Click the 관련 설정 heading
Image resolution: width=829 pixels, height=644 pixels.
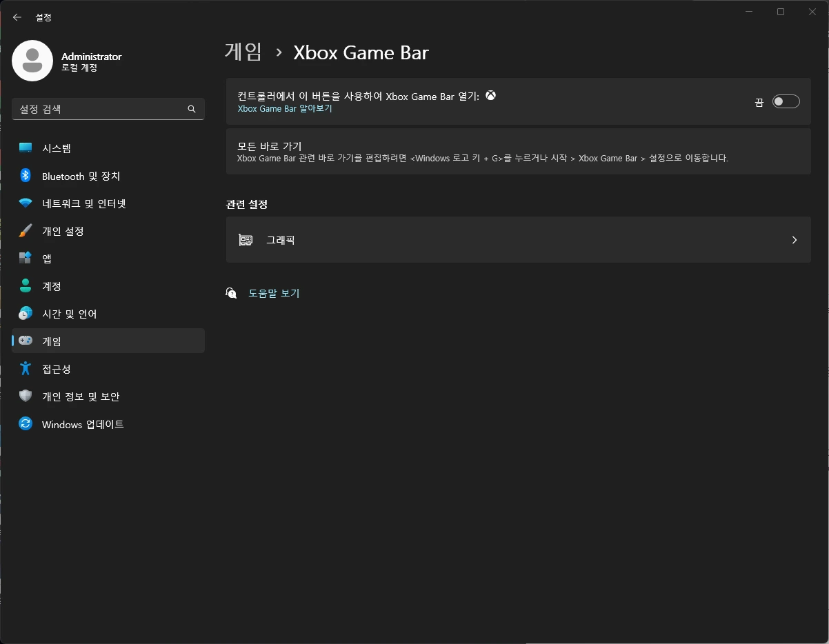click(x=246, y=204)
